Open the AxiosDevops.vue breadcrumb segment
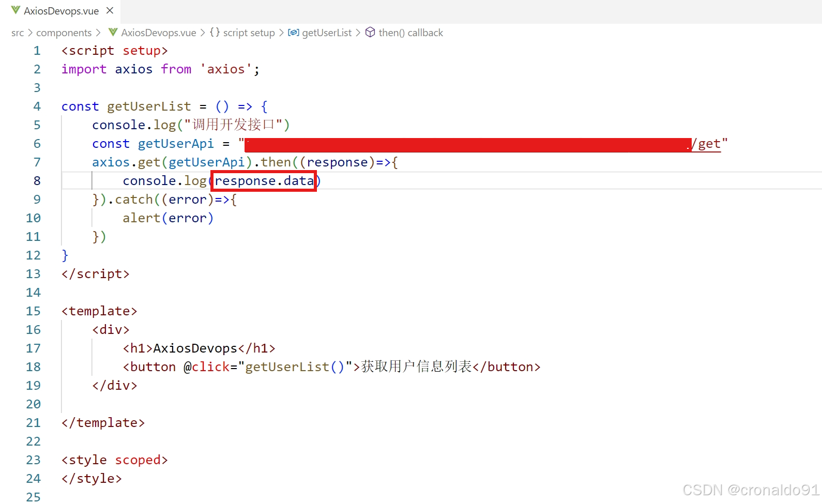 (159, 33)
